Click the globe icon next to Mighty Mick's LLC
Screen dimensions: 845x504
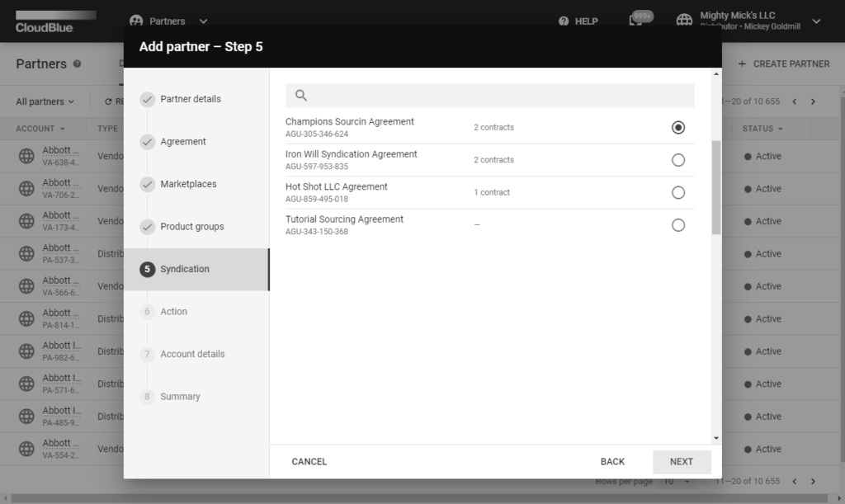tap(684, 21)
